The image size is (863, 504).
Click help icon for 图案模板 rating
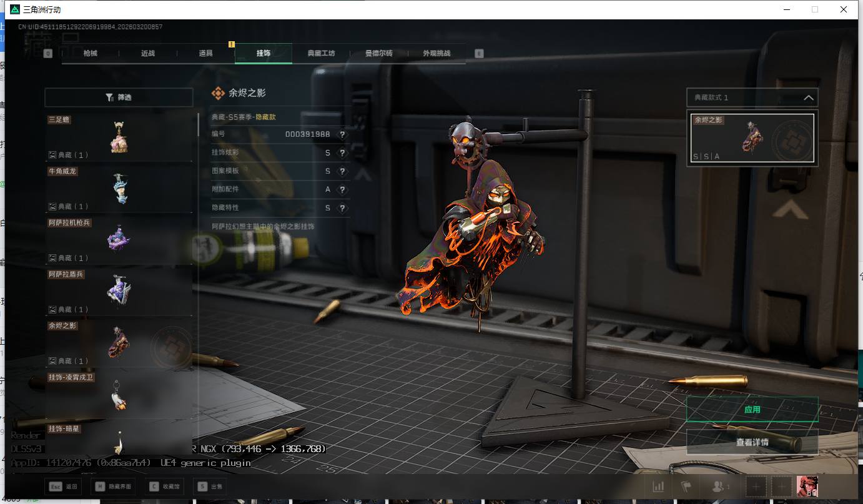342,171
